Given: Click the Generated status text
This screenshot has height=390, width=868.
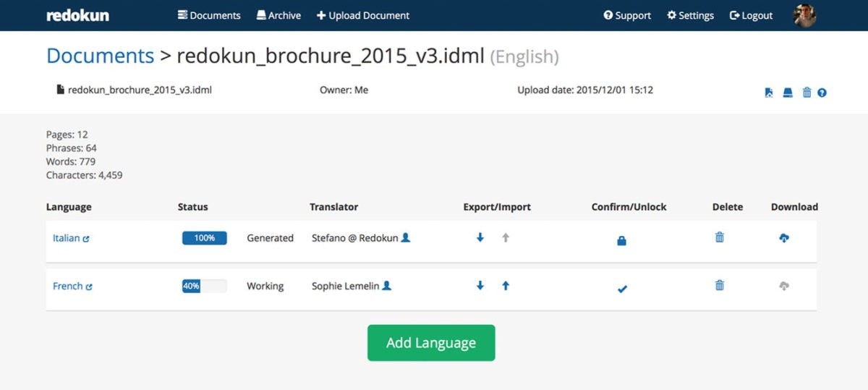Looking at the screenshot, I should point(270,238).
